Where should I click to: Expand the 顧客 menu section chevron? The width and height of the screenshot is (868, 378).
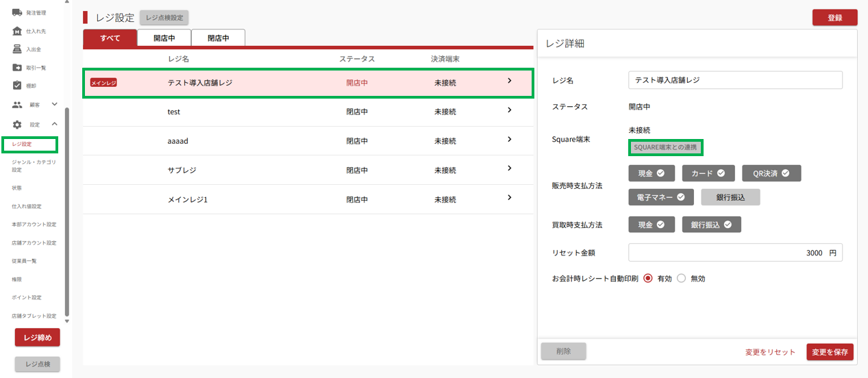(x=55, y=105)
